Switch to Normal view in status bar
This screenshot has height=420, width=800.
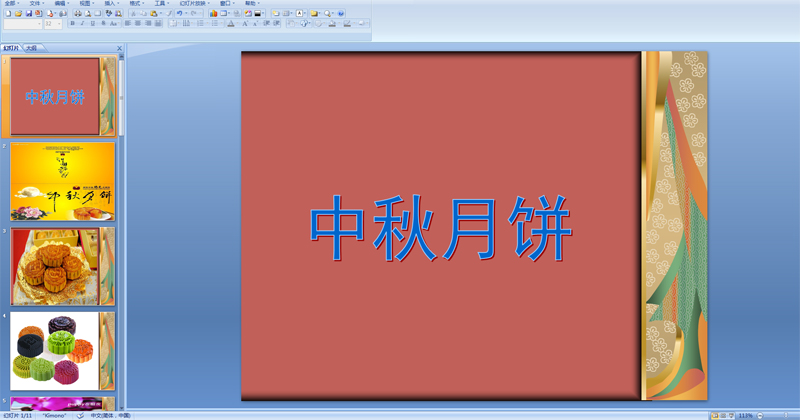coord(715,416)
